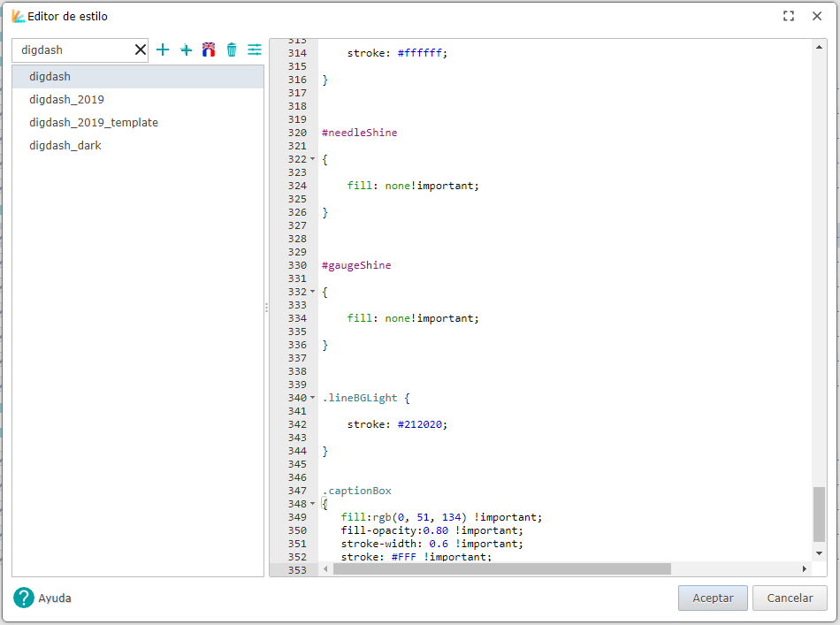This screenshot has height=625, width=840.
Task: Delete the style with the trash icon
Action: tap(232, 50)
